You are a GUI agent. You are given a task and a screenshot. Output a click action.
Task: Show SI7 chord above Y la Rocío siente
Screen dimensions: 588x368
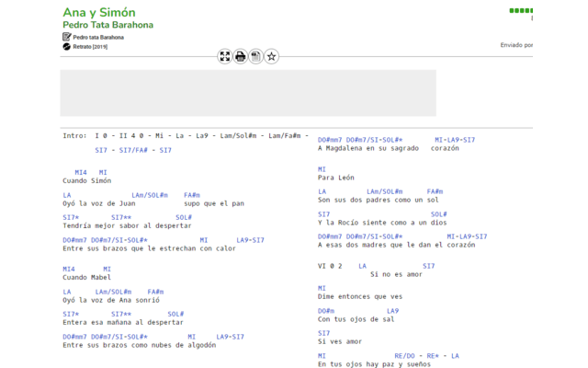pyautogui.click(x=324, y=214)
